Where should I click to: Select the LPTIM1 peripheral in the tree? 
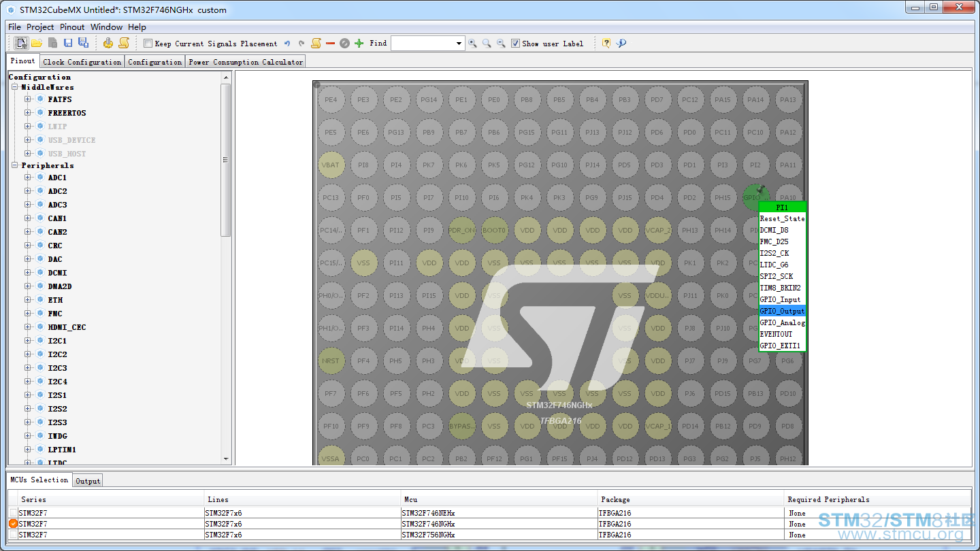click(x=62, y=450)
